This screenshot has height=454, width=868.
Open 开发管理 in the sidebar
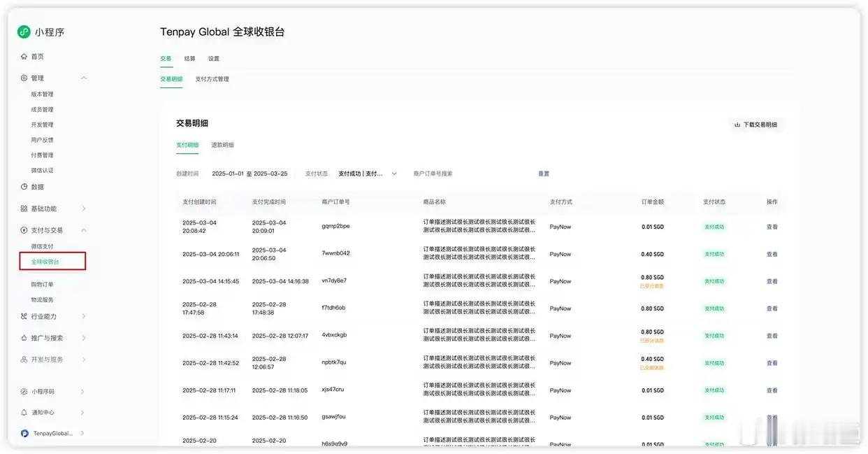click(42, 125)
